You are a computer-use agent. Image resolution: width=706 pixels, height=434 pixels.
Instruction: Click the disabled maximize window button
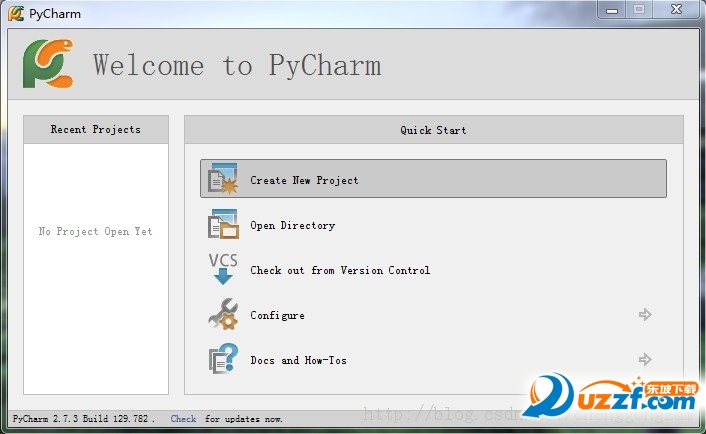639,9
